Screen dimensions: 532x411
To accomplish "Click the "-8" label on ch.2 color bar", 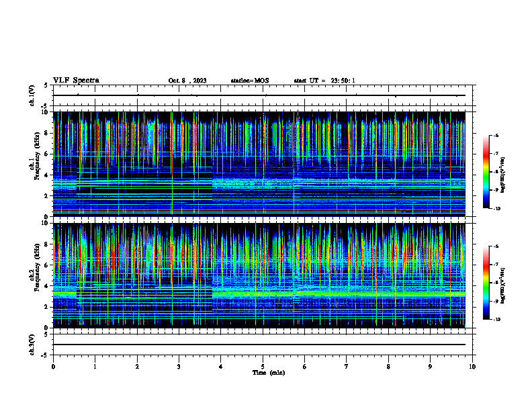I will [496, 283].
